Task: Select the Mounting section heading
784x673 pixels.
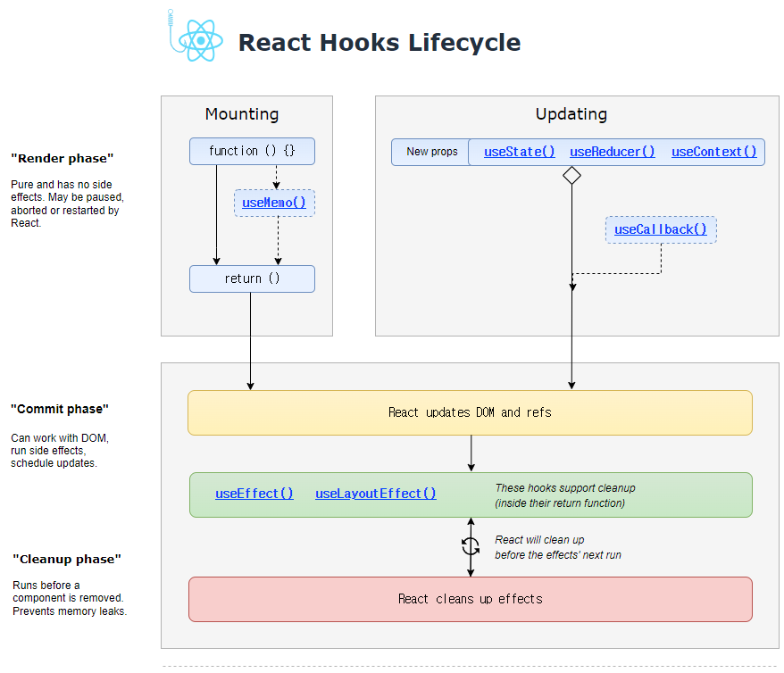Action: coord(242,114)
